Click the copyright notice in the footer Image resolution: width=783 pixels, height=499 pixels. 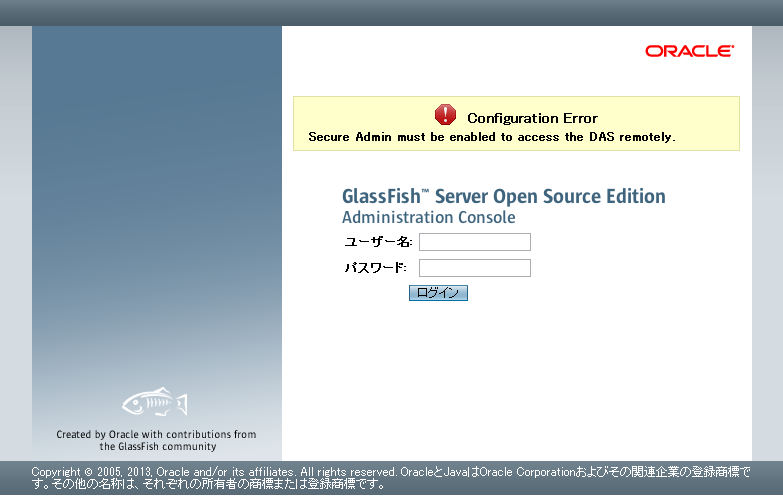391,478
